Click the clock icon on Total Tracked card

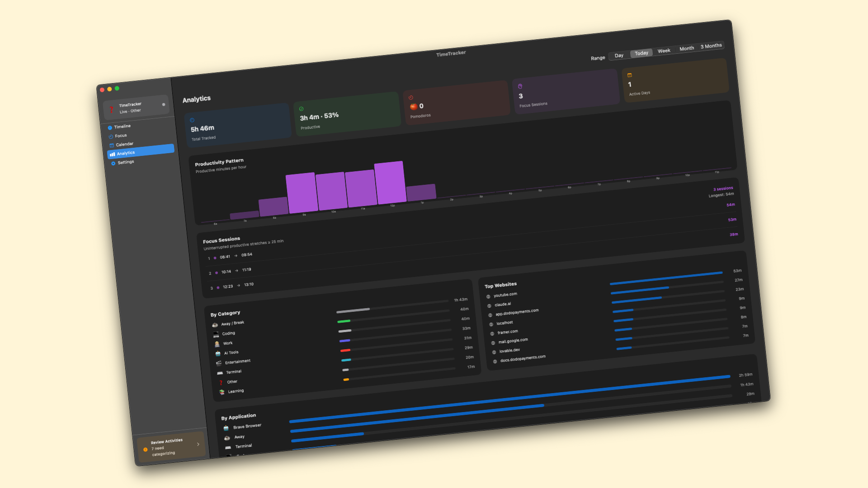click(x=192, y=120)
